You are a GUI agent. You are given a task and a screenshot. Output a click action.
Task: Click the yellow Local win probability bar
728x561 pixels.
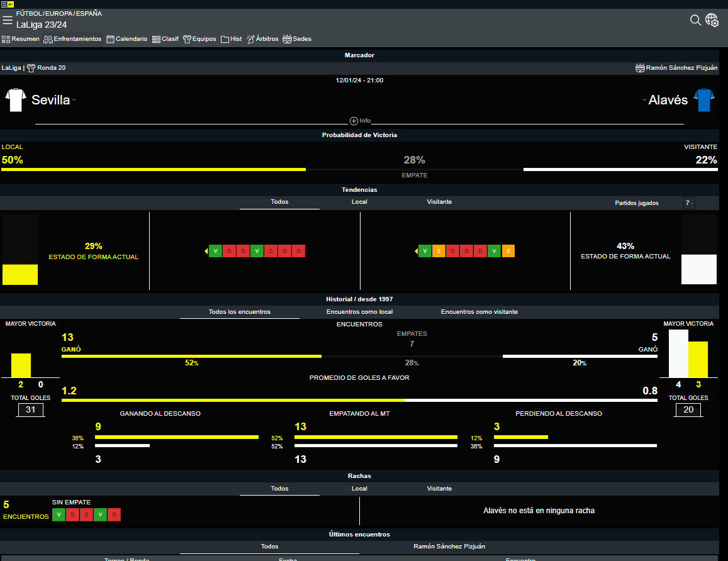coord(154,169)
